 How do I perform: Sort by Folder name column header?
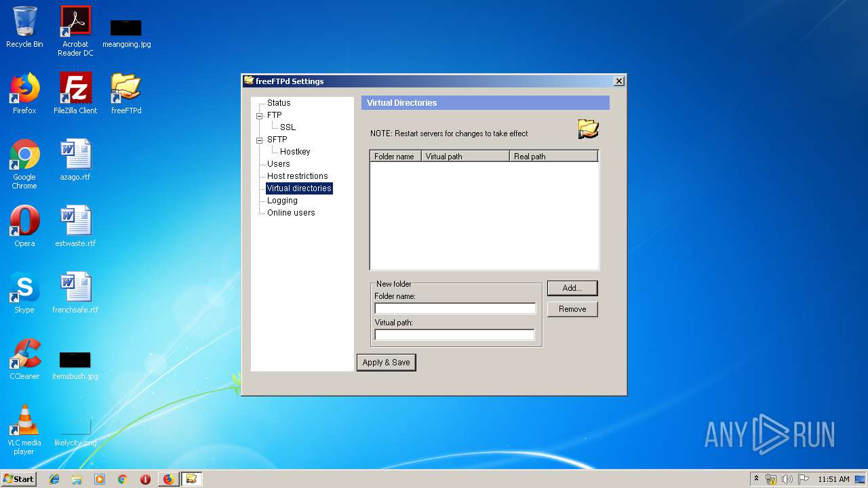point(395,157)
